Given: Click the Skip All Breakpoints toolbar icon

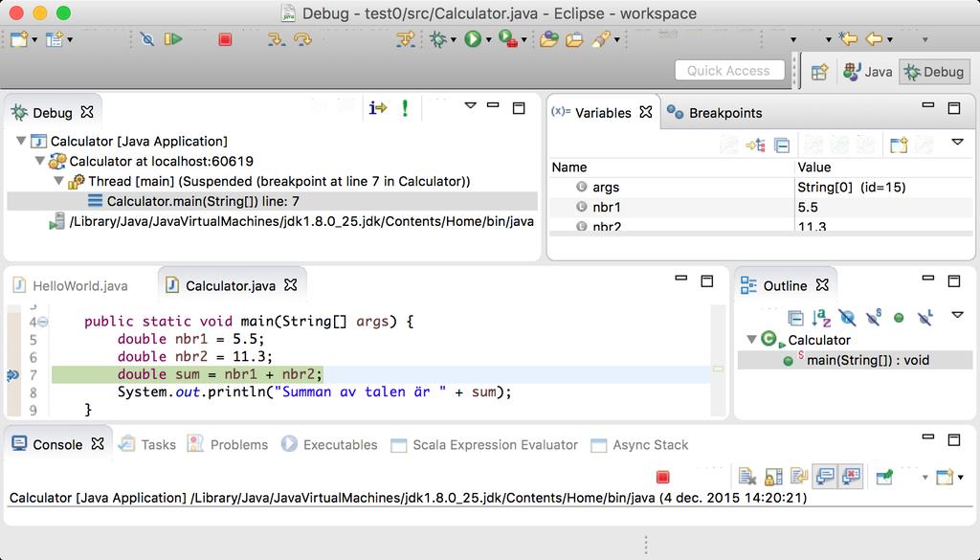Looking at the screenshot, I should point(147,39).
